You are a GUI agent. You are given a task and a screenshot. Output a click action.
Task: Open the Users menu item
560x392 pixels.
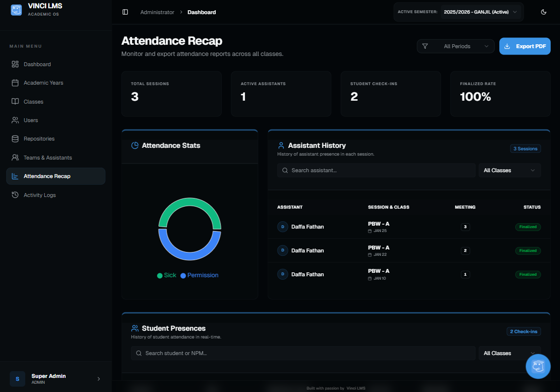click(31, 120)
